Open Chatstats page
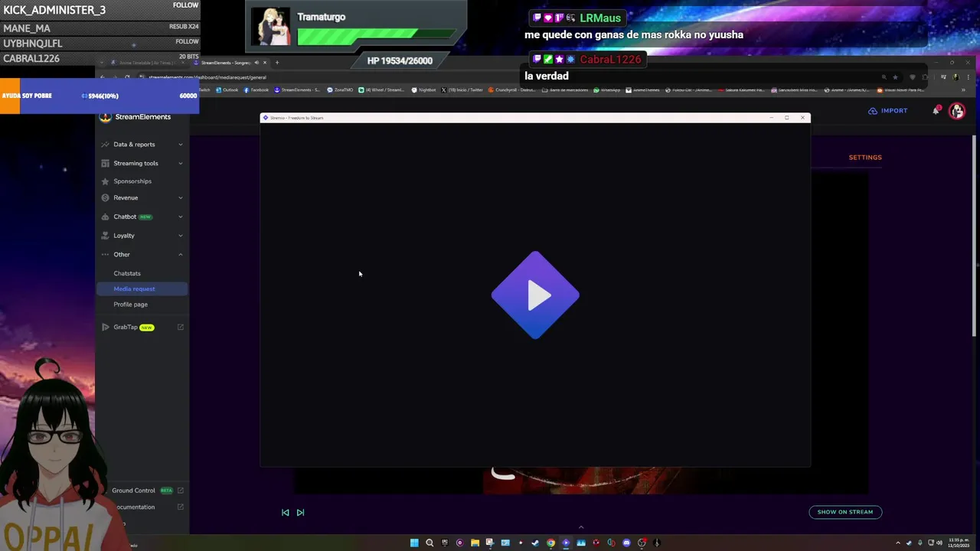This screenshot has width=980, height=551. [127, 273]
